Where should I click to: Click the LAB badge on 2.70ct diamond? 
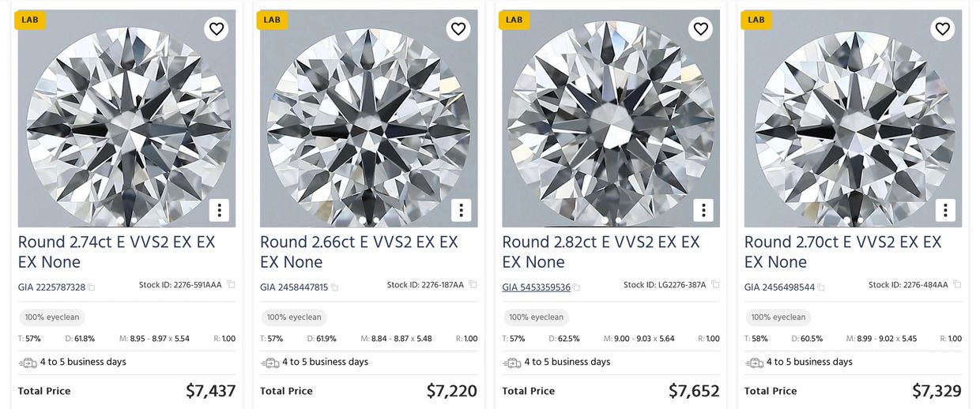click(x=756, y=20)
